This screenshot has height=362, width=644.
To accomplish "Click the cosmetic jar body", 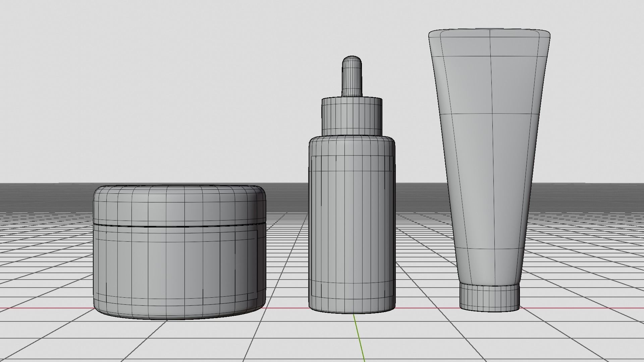I will pyautogui.click(x=180, y=272).
